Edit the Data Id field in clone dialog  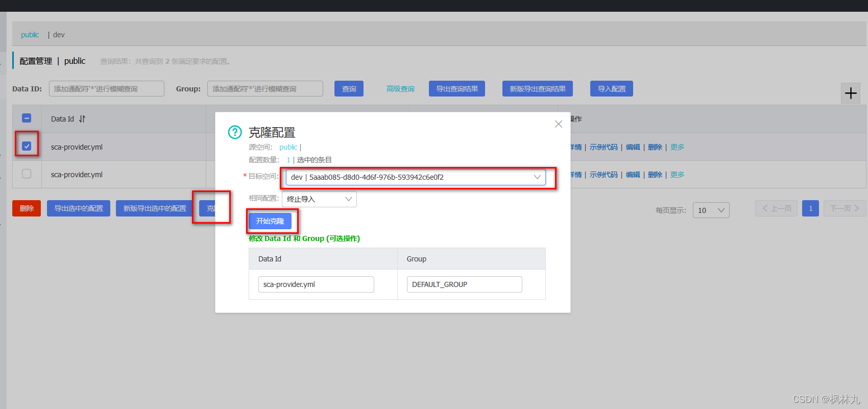316,284
